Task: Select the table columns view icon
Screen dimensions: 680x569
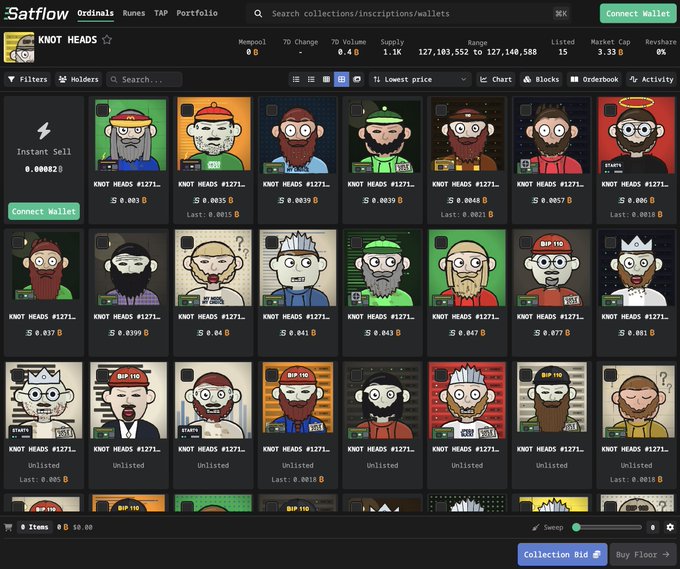Action: (326, 79)
